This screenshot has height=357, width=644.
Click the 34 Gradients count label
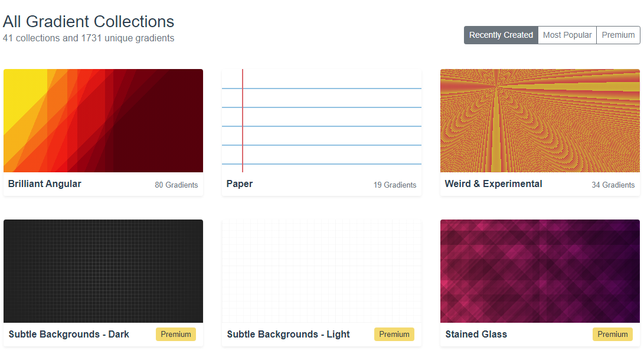pyautogui.click(x=613, y=185)
